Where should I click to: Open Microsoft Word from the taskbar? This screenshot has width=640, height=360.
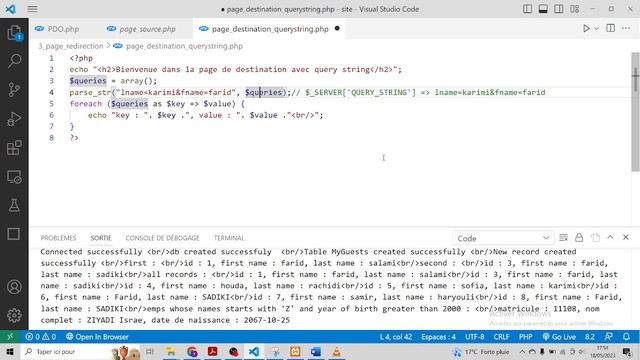316,351
